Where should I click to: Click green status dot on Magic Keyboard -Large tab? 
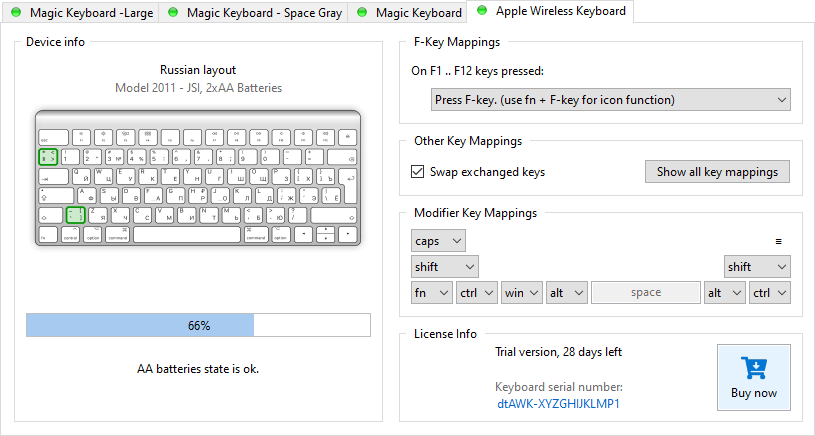coord(16,12)
